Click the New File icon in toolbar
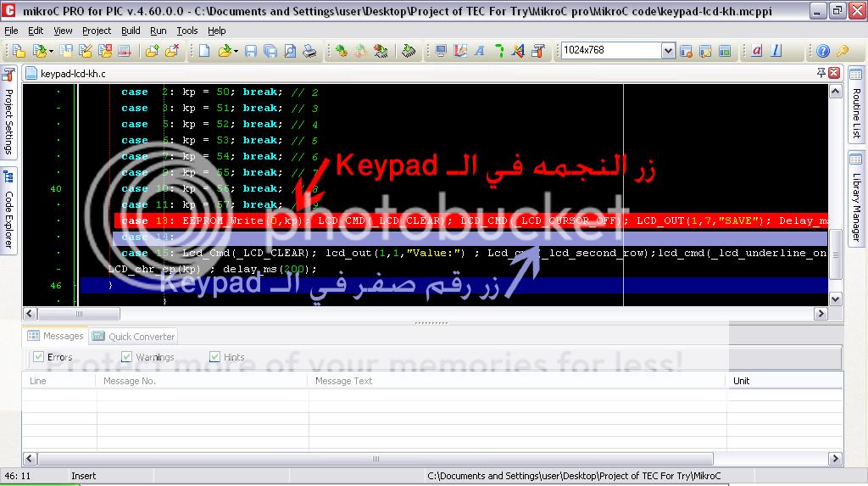Screen dimensions: 868x486 click(204, 51)
